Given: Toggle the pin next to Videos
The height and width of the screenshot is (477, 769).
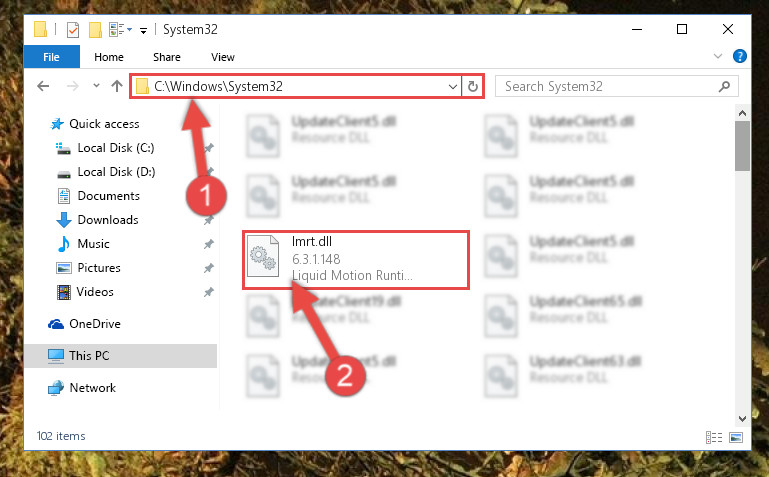Looking at the screenshot, I should point(209,292).
